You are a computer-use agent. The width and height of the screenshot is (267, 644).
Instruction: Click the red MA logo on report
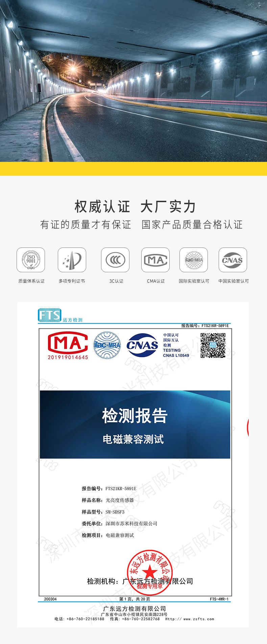pos(68,345)
